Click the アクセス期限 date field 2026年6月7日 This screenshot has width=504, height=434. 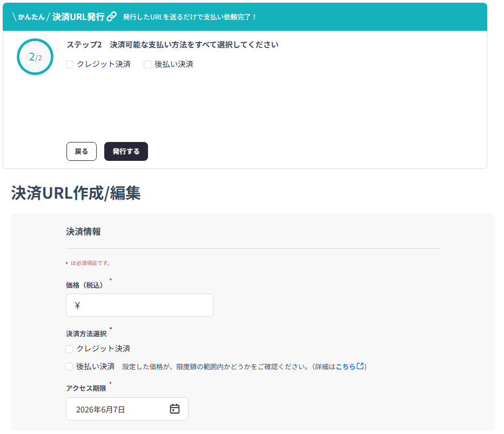click(127, 409)
